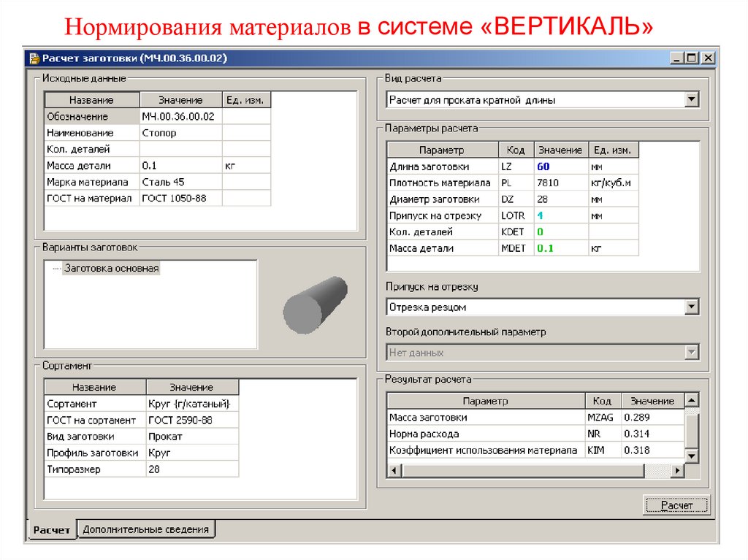This screenshot has width=748, height=560.
Task: Click the 'МЧ.00.36.00.02' value cell
Action: [x=181, y=116]
